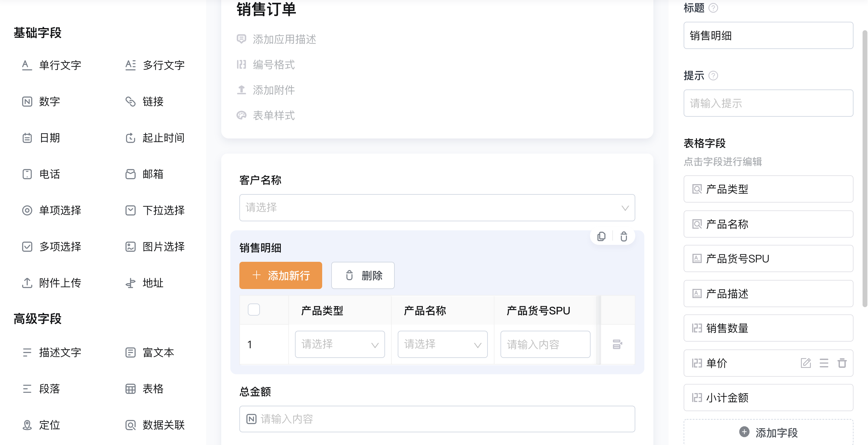Open the 客户名称 dropdown
This screenshot has width=868, height=445.
437,208
